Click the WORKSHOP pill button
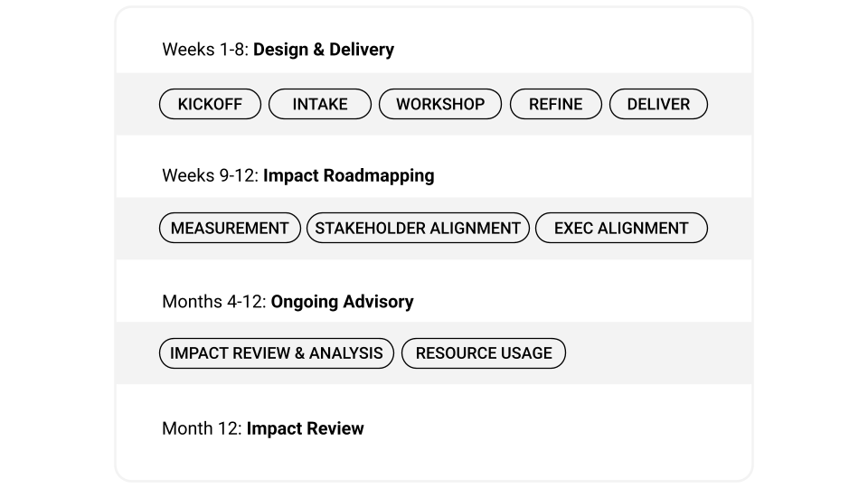The width and height of the screenshot is (868, 488). point(440,104)
